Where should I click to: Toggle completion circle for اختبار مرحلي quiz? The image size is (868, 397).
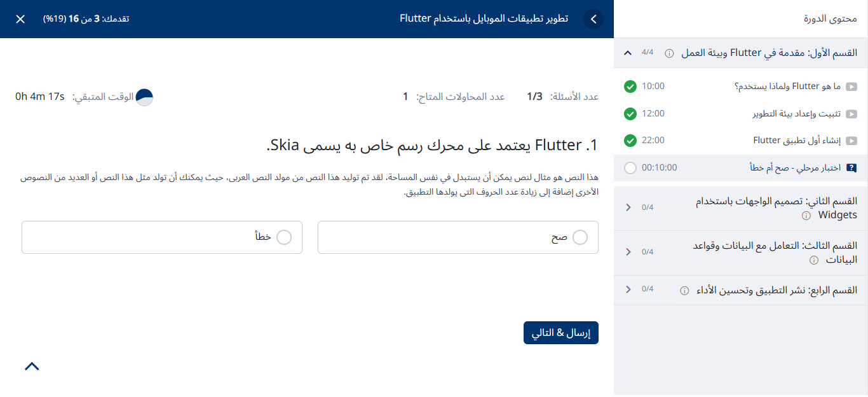tap(630, 168)
